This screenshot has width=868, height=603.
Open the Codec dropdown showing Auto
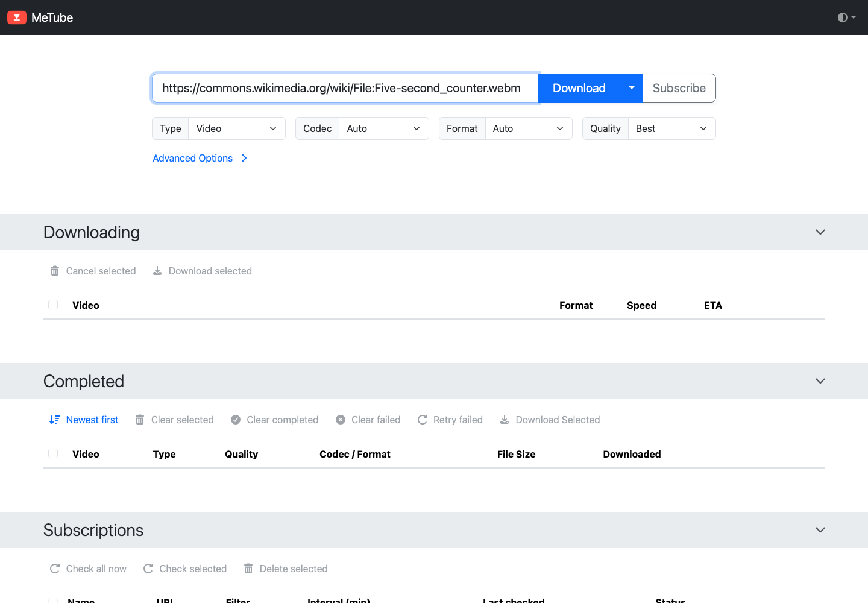[x=384, y=128]
